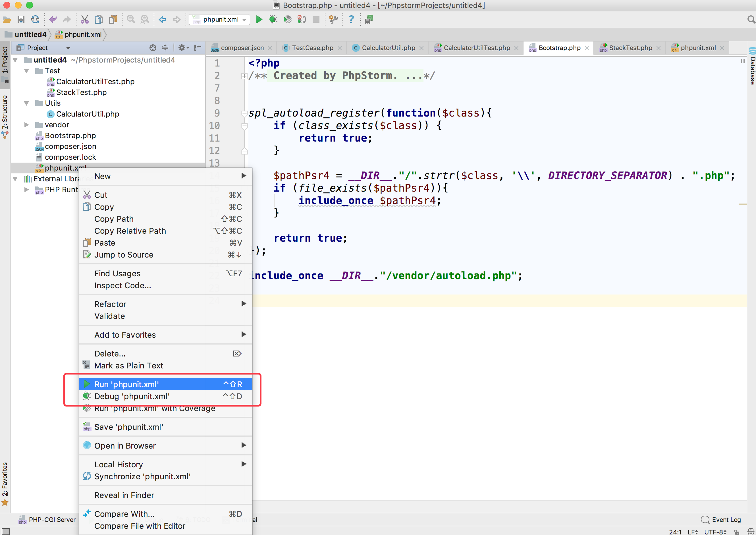This screenshot has width=756, height=535.
Task: Select Run 'phpunit.xml' in context menu
Action: (166, 384)
